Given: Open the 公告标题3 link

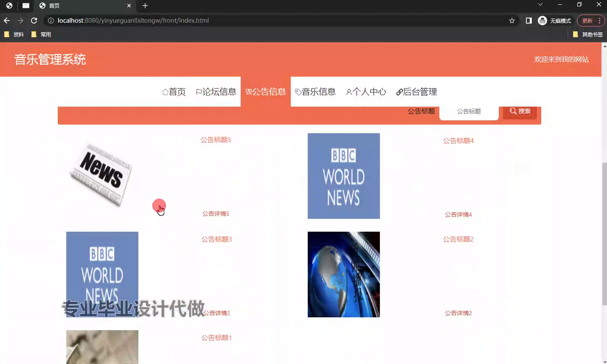Looking at the screenshot, I should point(217,239).
